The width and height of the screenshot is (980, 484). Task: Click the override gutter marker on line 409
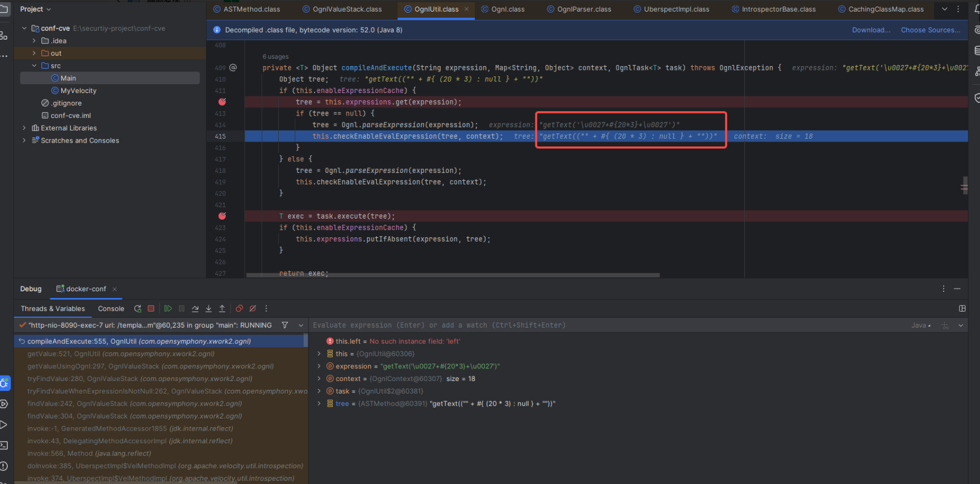[233, 68]
